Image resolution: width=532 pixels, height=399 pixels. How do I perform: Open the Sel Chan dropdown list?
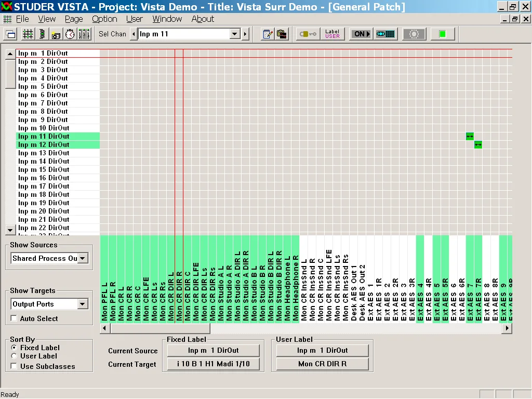tap(234, 34)
